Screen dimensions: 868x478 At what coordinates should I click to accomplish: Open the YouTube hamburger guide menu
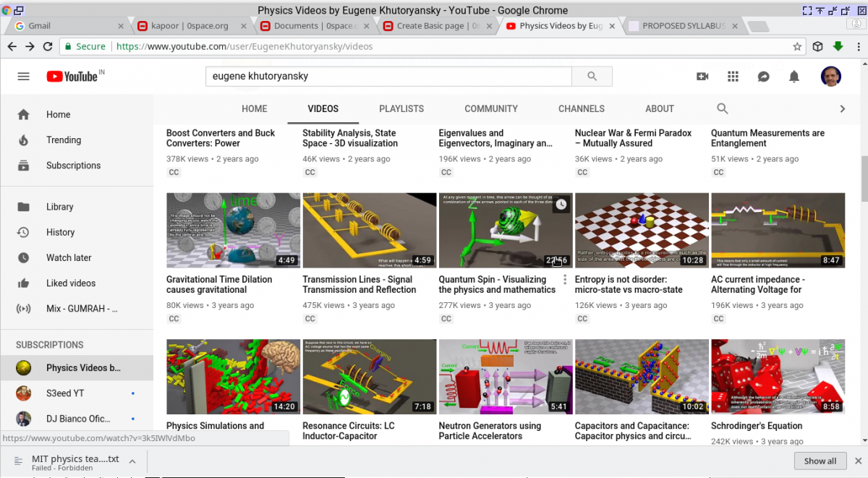pyautogui.click(x=23, y=76)
